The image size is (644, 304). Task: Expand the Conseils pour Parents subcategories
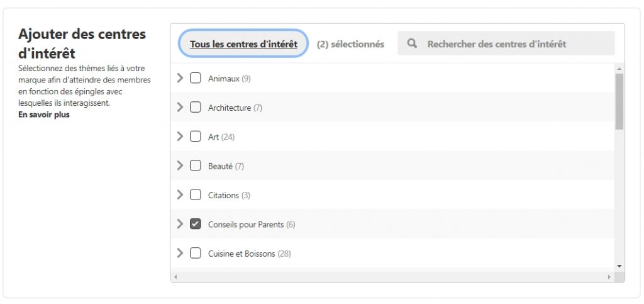click(180, 224)
